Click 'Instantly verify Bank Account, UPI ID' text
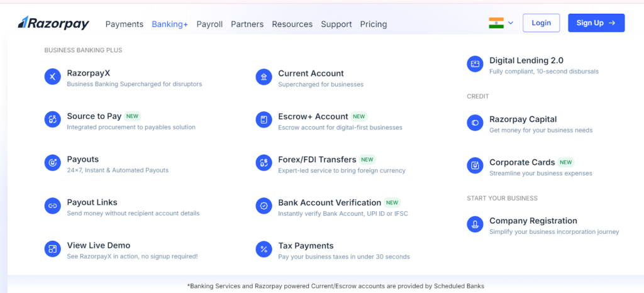This screenshot has height=293, width=644. pos(343,213)
